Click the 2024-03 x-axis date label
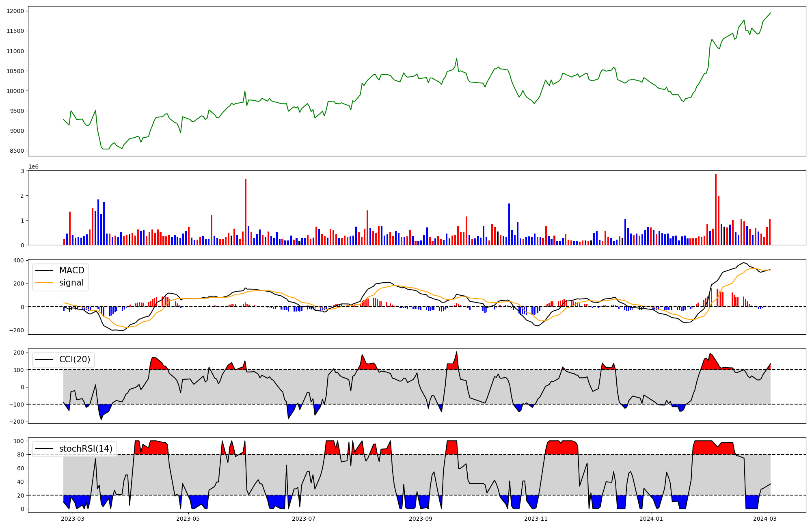 765,519
